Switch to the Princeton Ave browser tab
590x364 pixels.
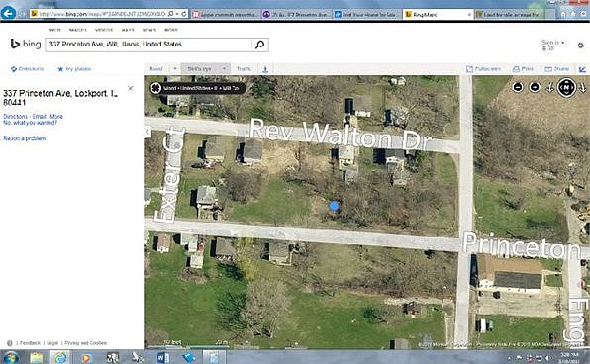pyautogui.click(x=297, y=14)
